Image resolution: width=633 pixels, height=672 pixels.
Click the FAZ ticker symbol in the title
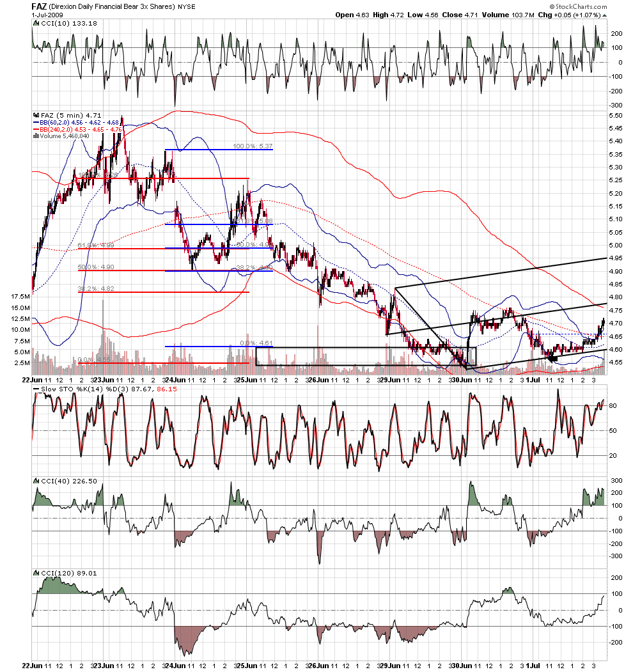point(39,6)
